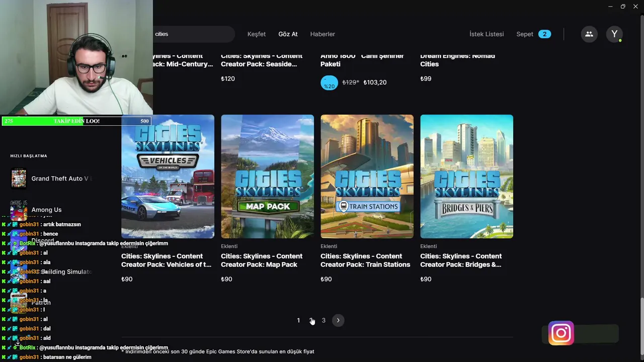Click the Instagram logo overlay
This screenshot has height=362, width=644.
pyautogui.click(x=561, y=333)
